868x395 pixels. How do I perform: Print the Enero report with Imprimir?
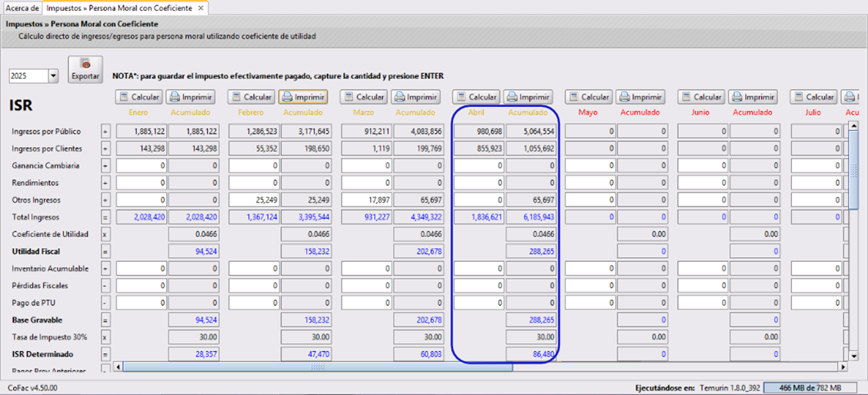tap(190, 97)
